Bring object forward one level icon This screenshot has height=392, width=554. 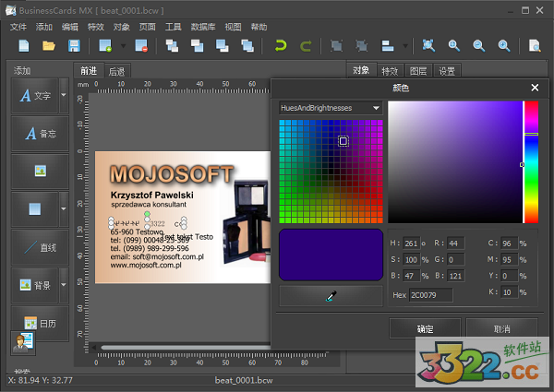coord(197,46)
